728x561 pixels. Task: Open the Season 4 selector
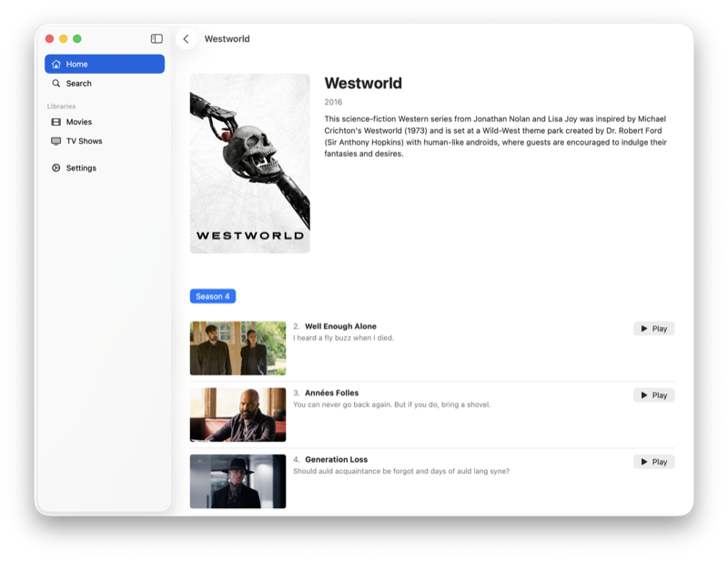point(213,296)
